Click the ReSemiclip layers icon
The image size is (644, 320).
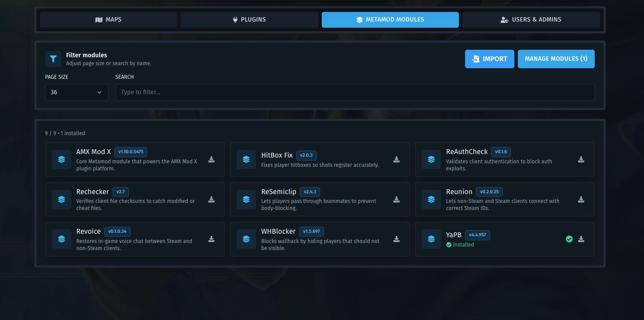[246, 199]
